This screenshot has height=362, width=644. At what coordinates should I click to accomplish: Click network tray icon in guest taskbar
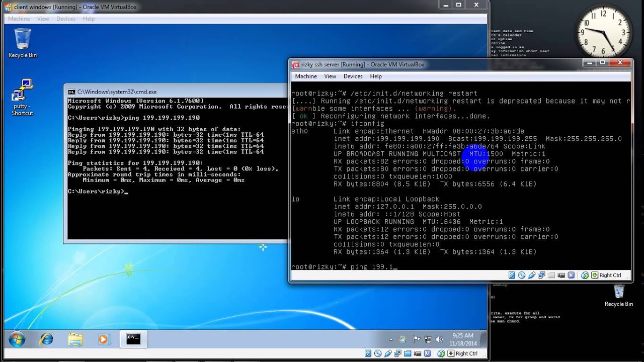tap(428, 339)
